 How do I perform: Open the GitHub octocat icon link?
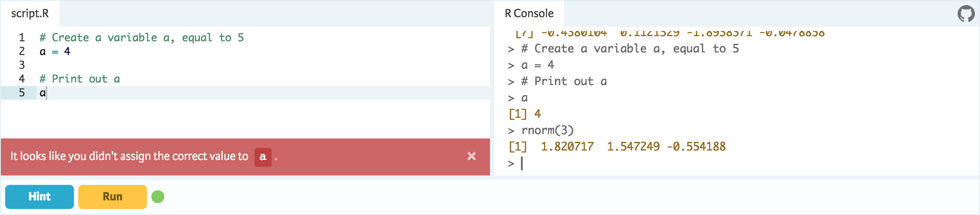tap(966, 14)
